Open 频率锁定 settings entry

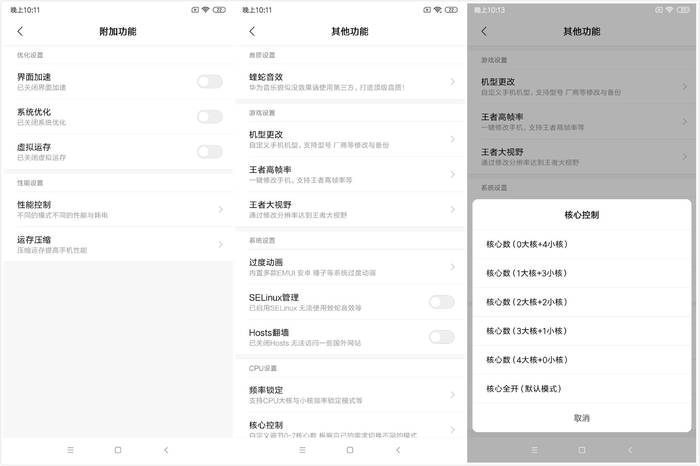tap(350, 395)
